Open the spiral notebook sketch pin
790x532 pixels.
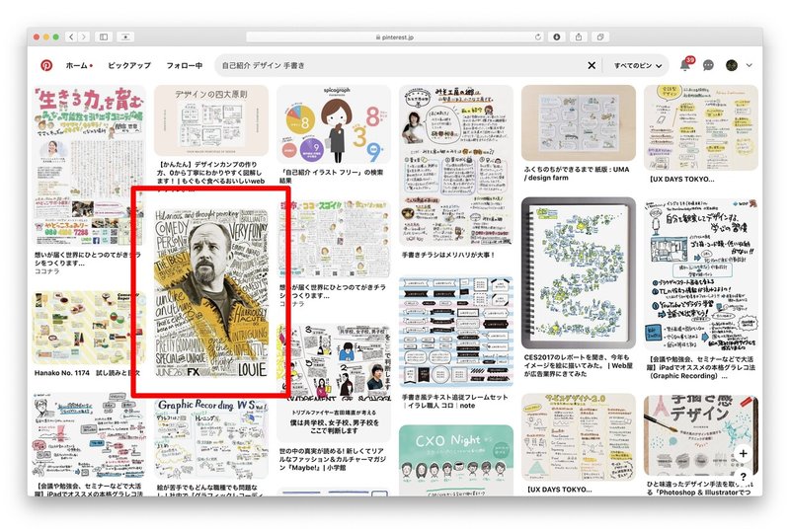[579, 272]
